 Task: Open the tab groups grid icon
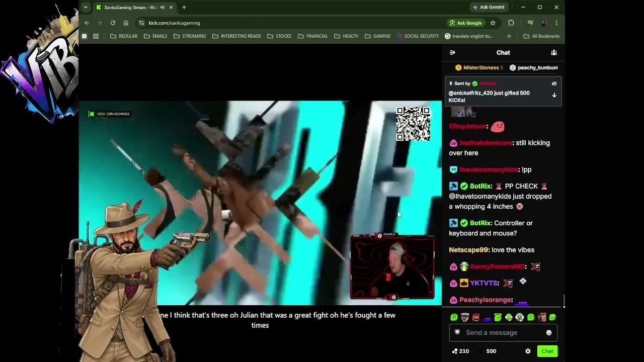click(x=96, y=36)
